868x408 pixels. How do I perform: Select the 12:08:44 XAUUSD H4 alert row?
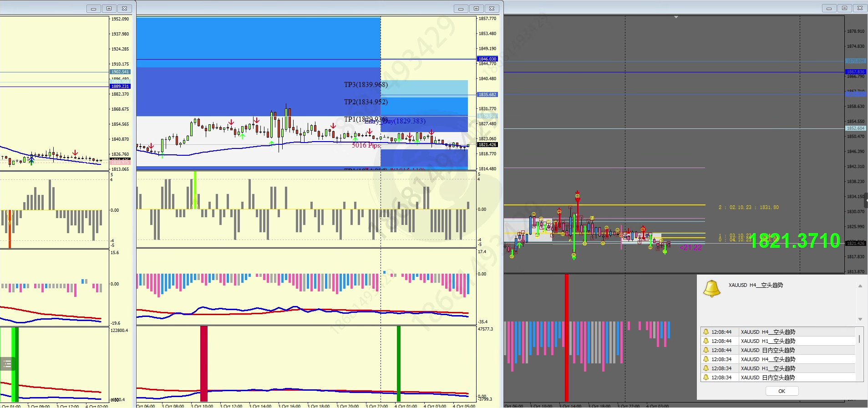click(778, 332)
